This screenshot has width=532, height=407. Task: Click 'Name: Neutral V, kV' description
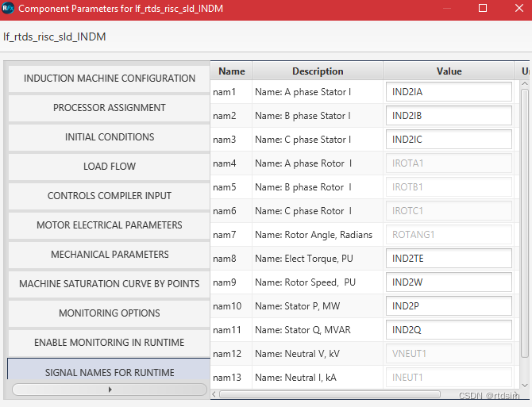click(x=297, y=354)
